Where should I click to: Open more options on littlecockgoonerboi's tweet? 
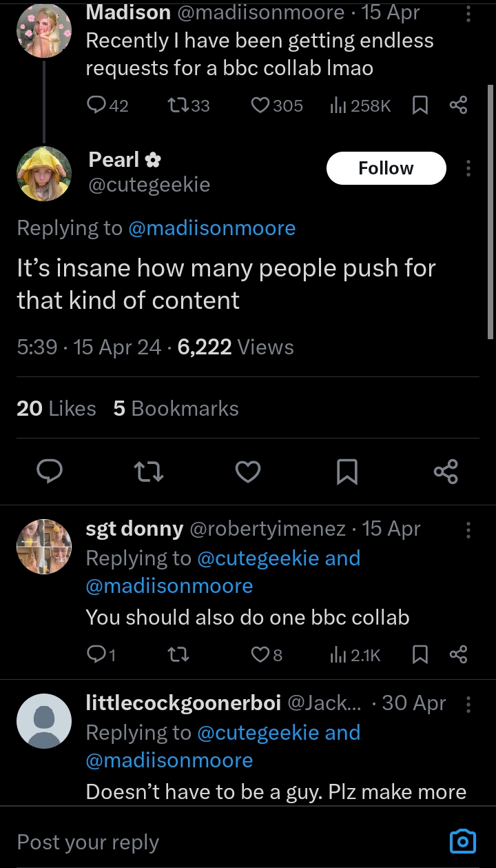pyautogui.click(x=468, y=704)
